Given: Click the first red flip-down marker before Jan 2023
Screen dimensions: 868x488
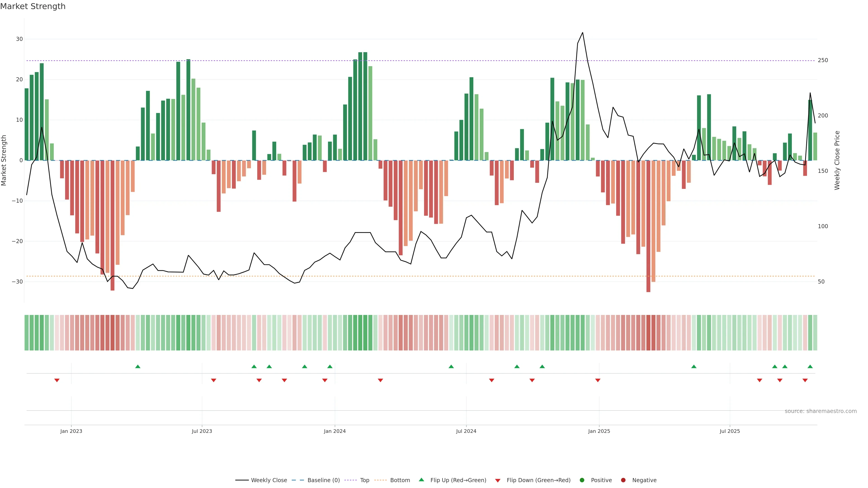Looking at the screenshot, I should (x=57, y=380).
